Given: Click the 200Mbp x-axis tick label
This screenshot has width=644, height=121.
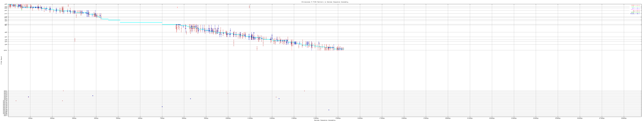Looking at the screenshot, I should tap(448, 118).
